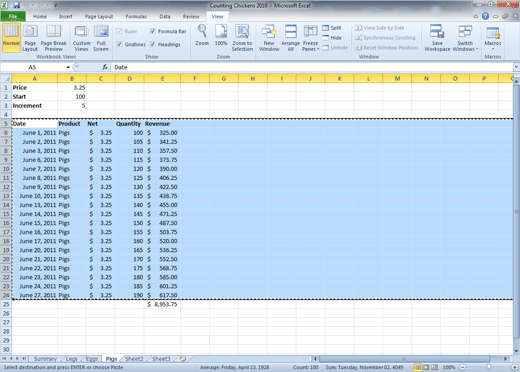Open the Insert ribbon tab
The width and height of the screenshot is (520, 372).
[x=65, y=16]
